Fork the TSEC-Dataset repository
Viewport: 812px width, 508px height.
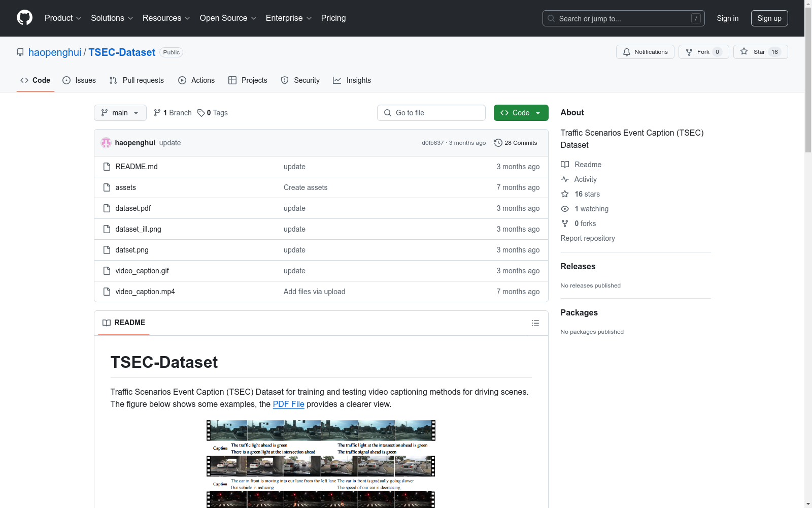click(x=703, y=52)
